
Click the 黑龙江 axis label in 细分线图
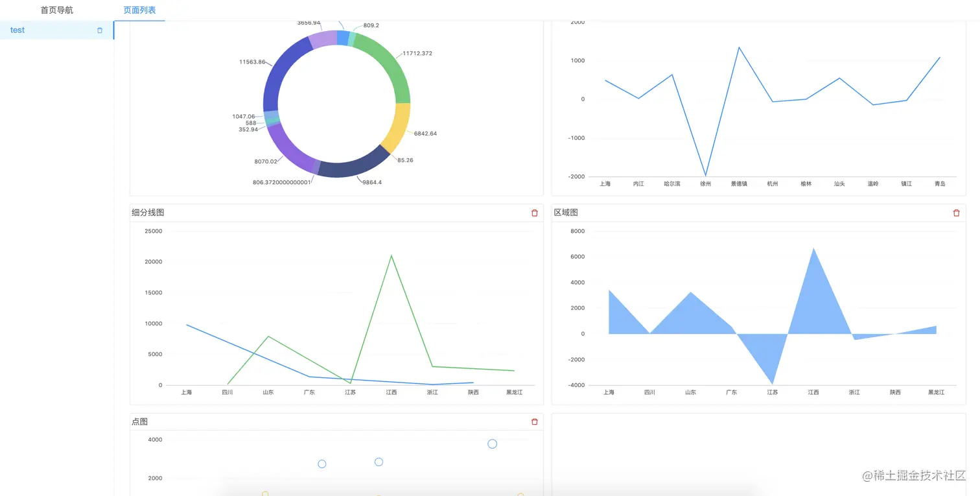pos(514,392)
